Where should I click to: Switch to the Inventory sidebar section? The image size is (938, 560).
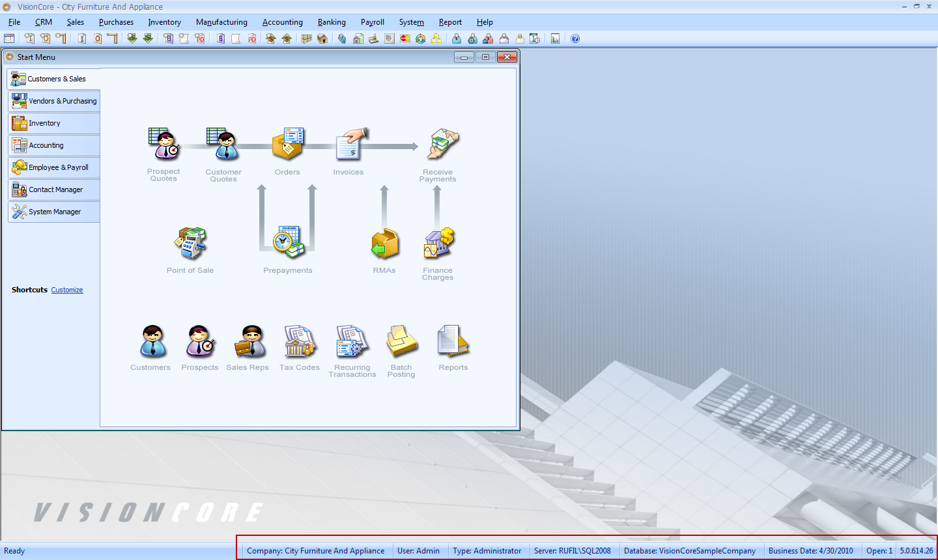[x=54, y=123]
